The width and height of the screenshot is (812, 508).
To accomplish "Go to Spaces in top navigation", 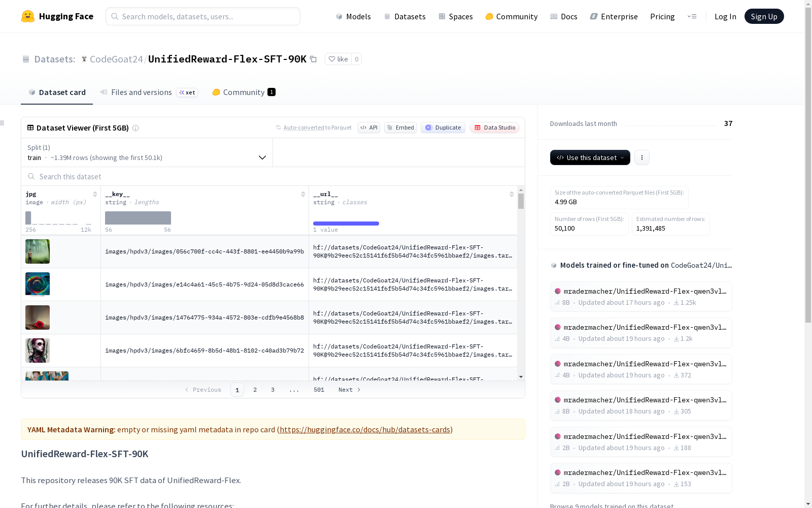I will pyautogui.click(x=456, y=16).
